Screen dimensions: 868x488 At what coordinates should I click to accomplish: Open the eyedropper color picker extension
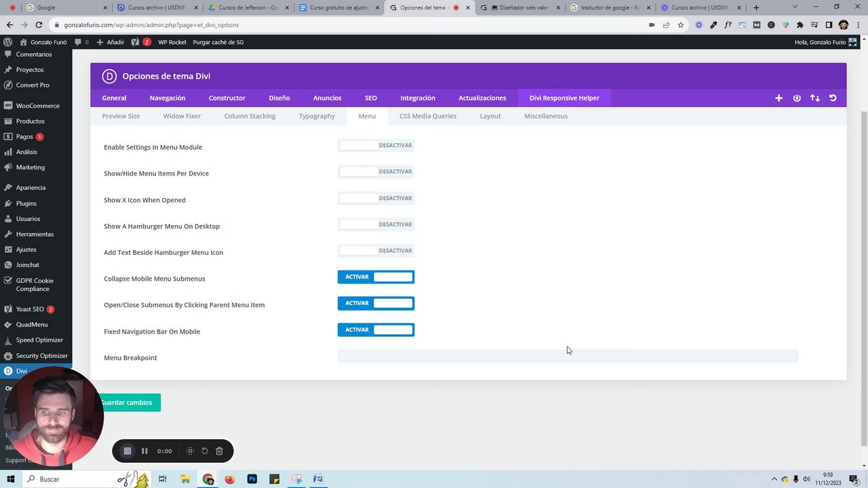point(713,25)
